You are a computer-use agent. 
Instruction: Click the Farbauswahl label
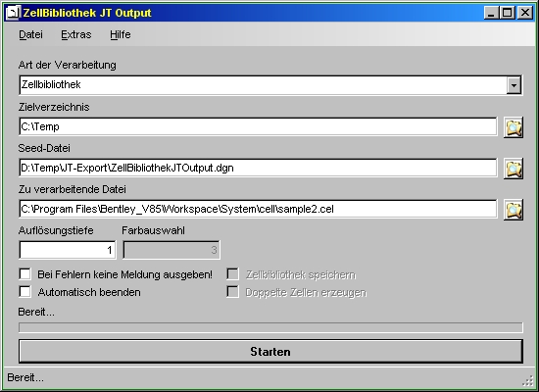(153, 230)
